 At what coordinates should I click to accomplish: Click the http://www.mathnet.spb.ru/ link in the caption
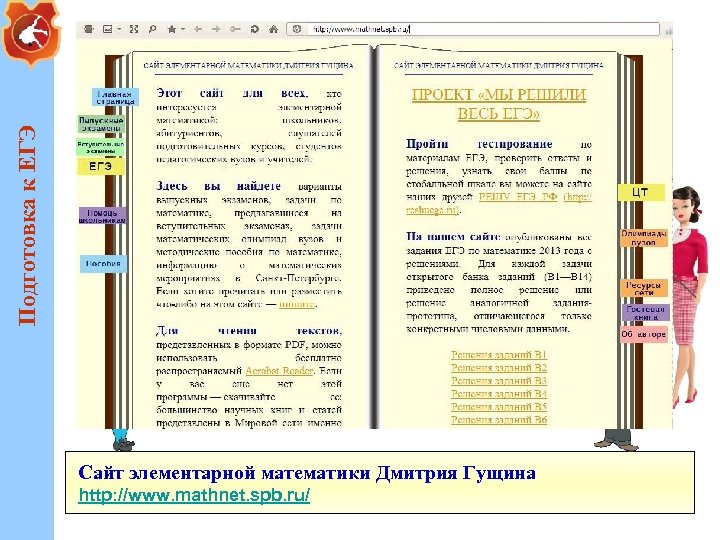(x=194, y=495)
